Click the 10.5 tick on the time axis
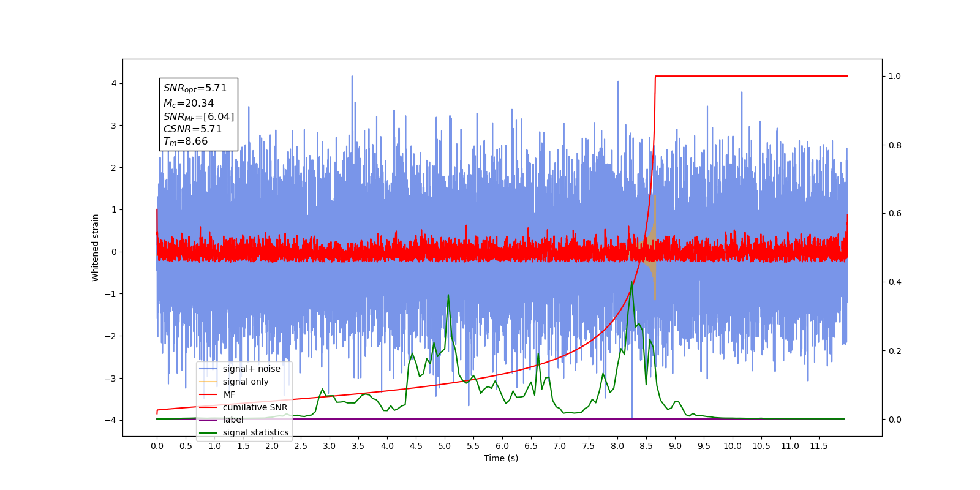Screen dimensions: 980x490 [761, 446]
